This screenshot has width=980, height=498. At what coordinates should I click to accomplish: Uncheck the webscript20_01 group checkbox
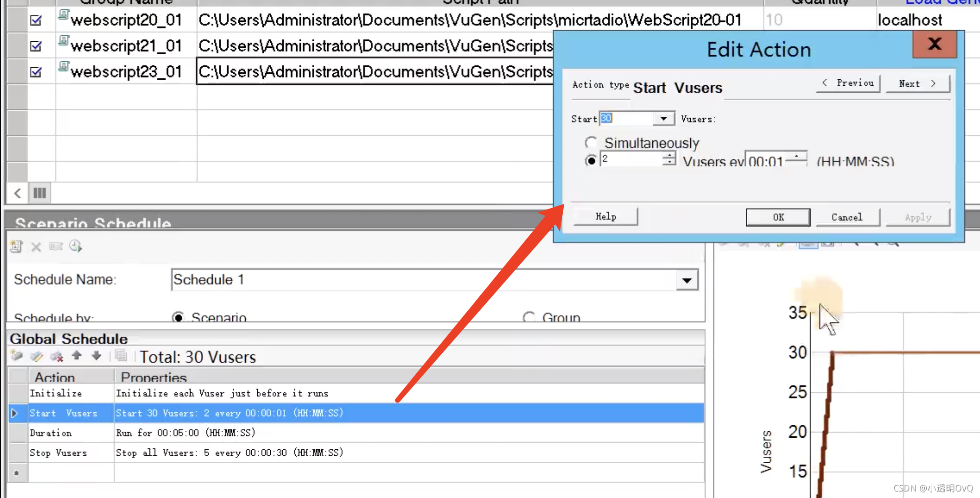36,20
